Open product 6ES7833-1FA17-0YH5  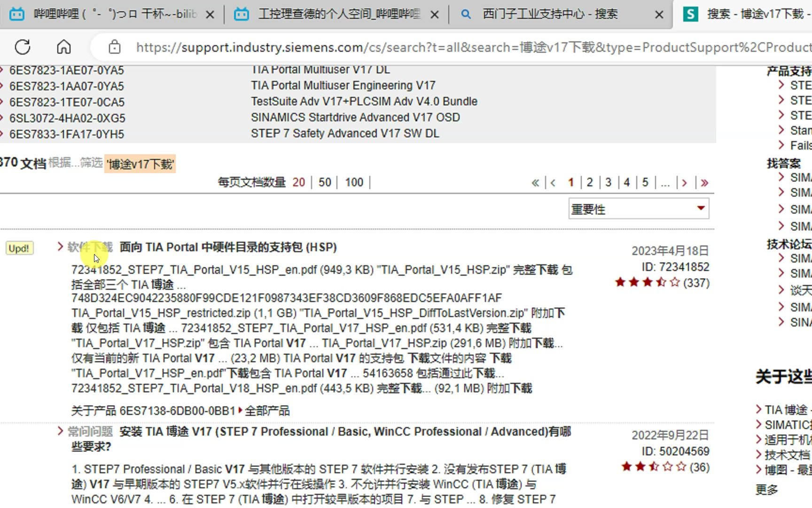[x=67, y=134]
